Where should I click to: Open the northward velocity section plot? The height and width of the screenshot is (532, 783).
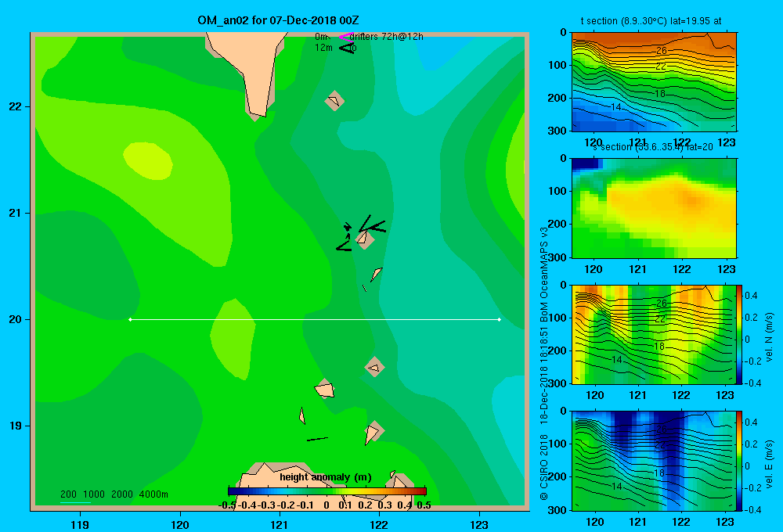[x=654, y=334]
